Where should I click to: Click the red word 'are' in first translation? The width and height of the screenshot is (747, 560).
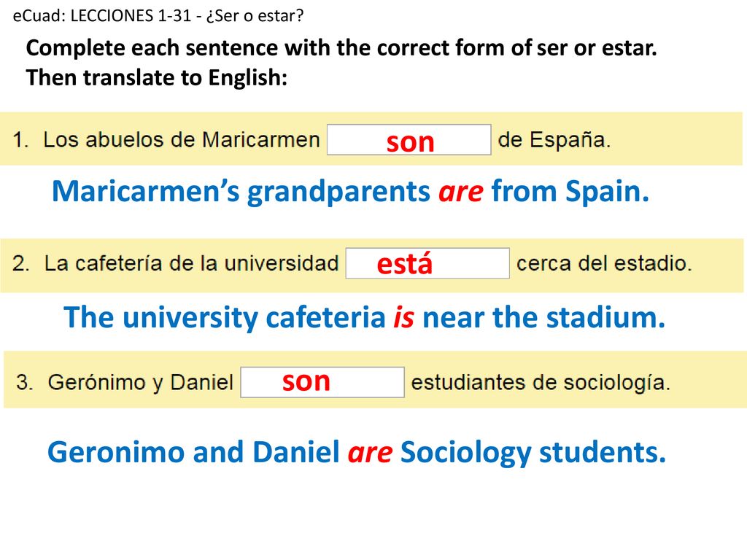coord(461,192)
